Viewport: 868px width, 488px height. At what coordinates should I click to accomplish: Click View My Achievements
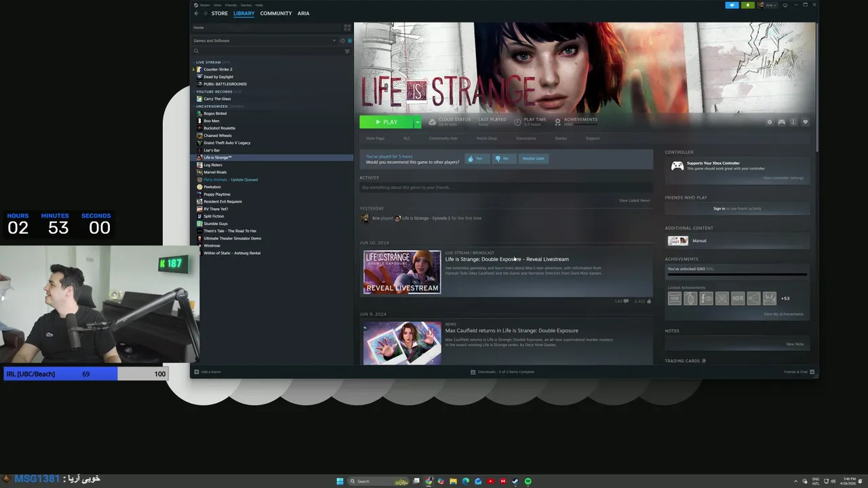point(783,314)
